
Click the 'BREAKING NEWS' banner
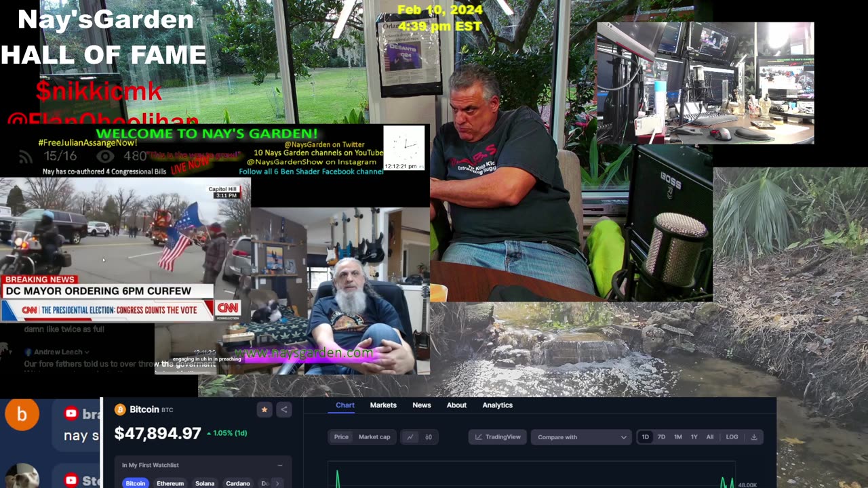pyautogui.click(x=39, y=279)
